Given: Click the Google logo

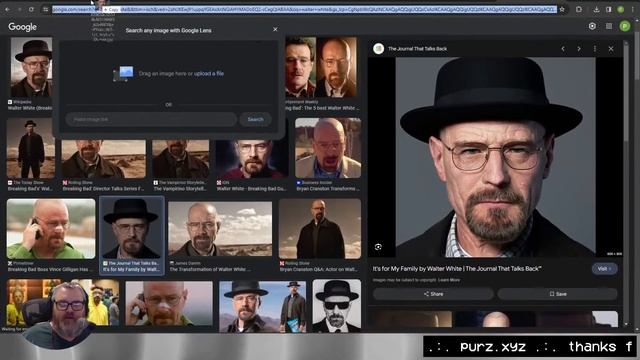Looking at the screenshot, I should pos(22,27).
